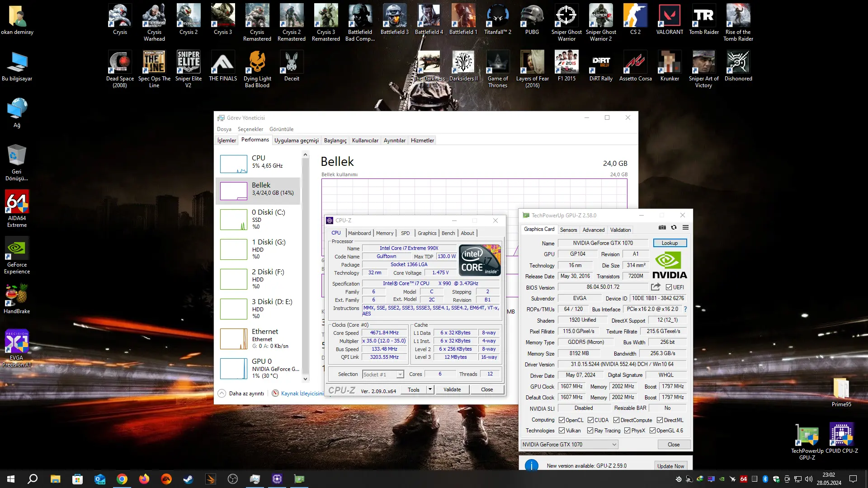Toggle OpenGL 4.6 checkbox
This screenshot has height=488, width=868.
(652, 431)
